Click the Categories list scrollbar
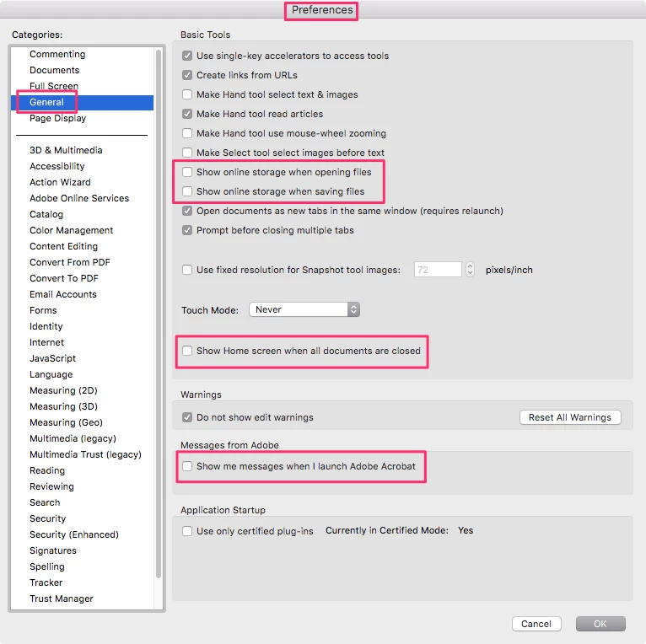 159,314
